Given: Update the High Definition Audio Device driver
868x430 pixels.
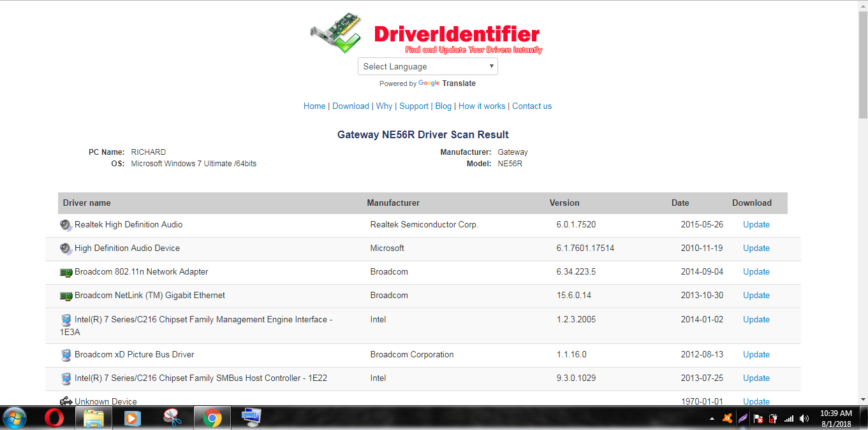Looking at the screenshot, I should coord(756,248).
